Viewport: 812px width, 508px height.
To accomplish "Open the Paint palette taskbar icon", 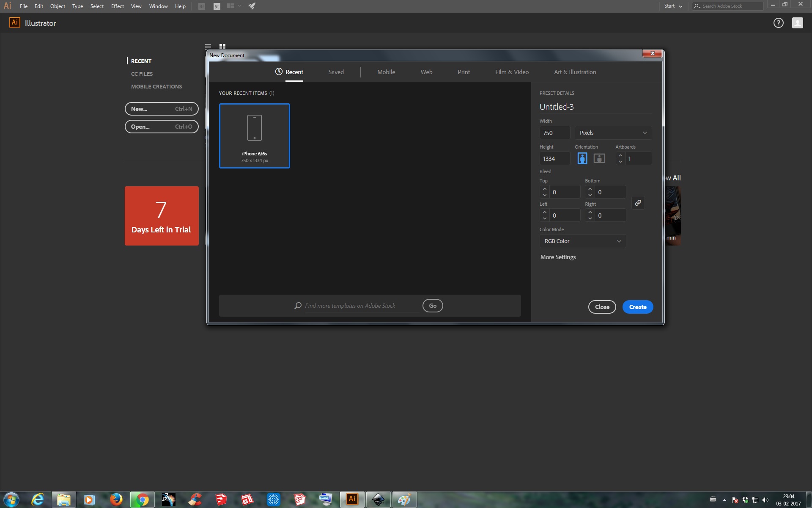I will 405,500.
